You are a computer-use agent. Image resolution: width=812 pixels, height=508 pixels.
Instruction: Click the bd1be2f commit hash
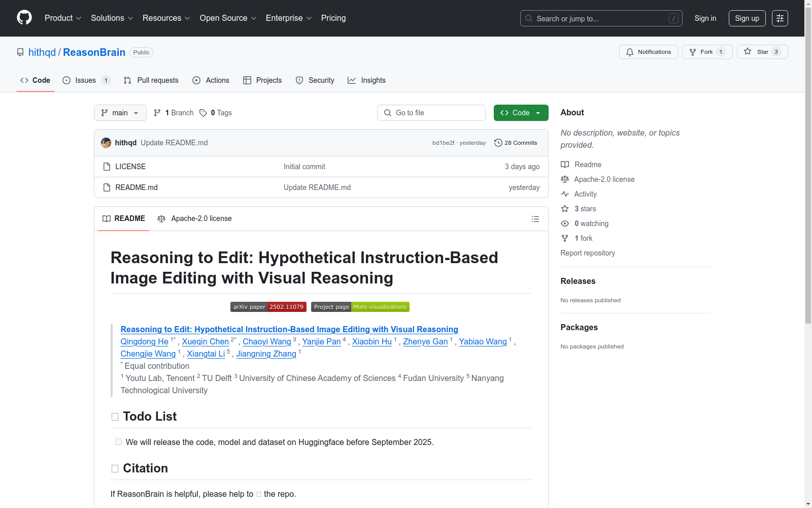point(444,143)
